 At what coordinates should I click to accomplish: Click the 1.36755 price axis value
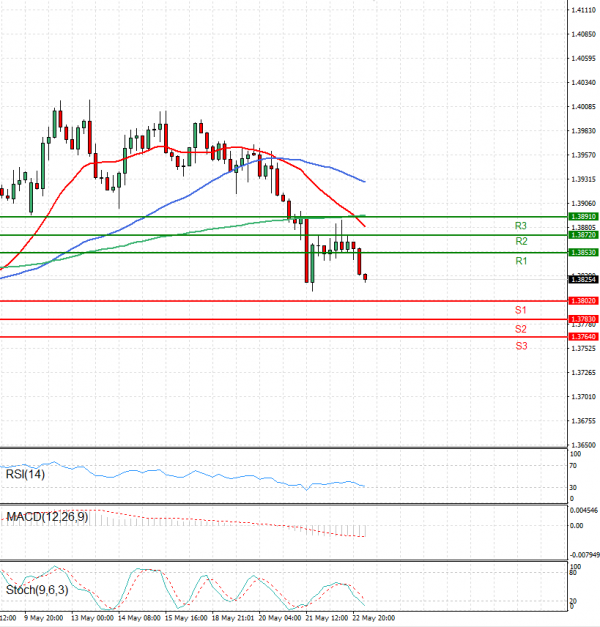(x=584, y=421)
